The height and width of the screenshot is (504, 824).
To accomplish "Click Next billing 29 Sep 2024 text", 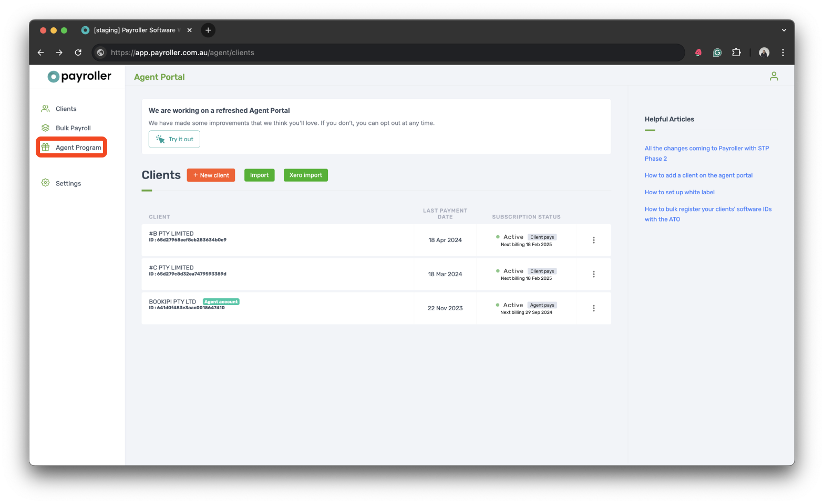I will coord(526,312).
